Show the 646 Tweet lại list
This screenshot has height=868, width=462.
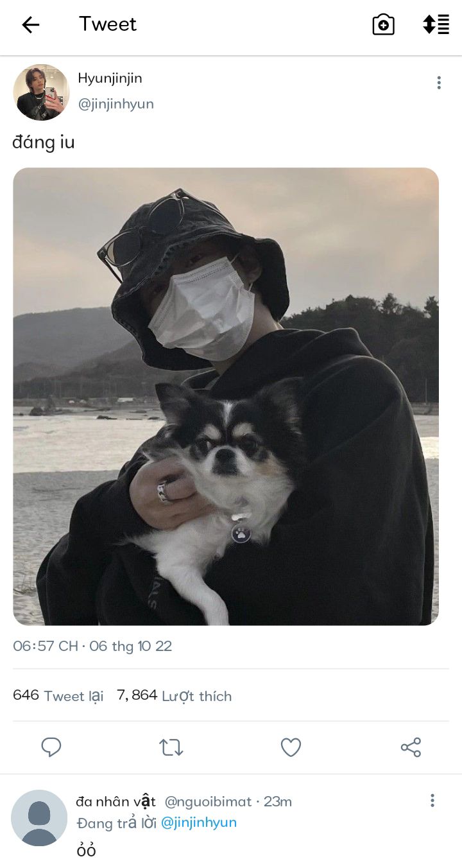click(58, 695)
